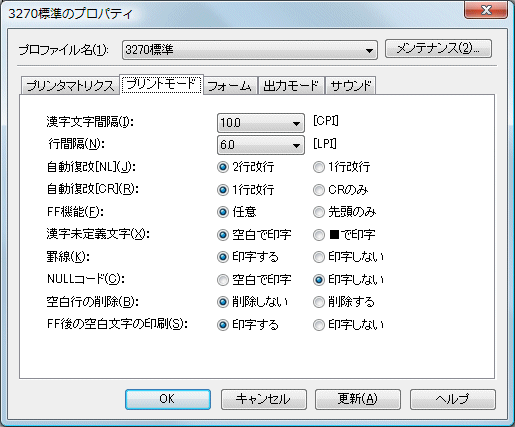Image resolution: width=515 pixels, height=427 pixels.
Task: Click the キャンセル button
Action: [263, 399]
